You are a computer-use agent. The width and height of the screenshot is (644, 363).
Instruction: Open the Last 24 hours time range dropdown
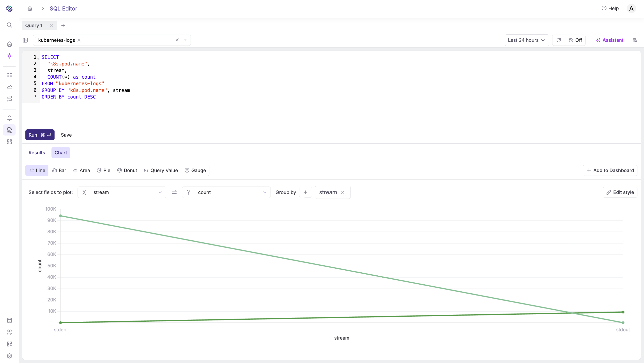point(526,40)
